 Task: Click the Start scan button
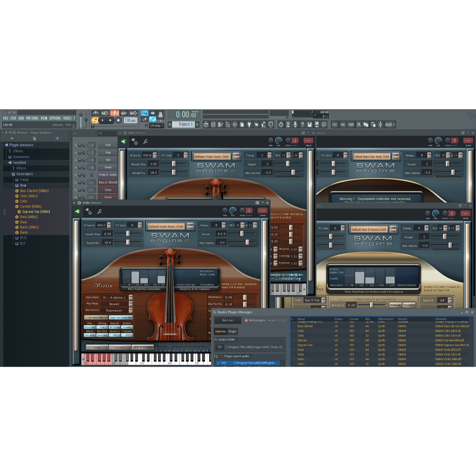point(228,320)
